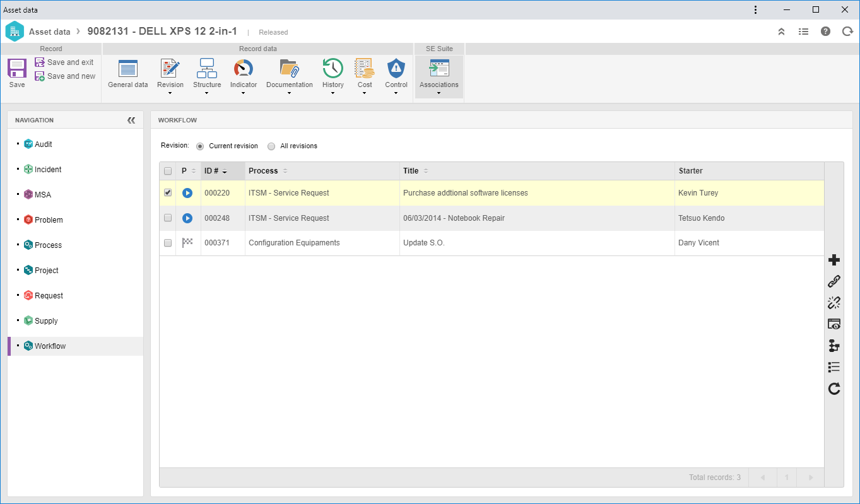
Task: Open the flowchart icon in right sidebar
Action: [834, 346]
